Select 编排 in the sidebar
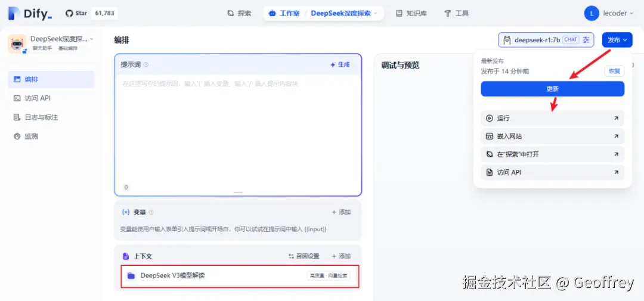Image resolution: width=644 pixels, height=301 pixels. 51,79
